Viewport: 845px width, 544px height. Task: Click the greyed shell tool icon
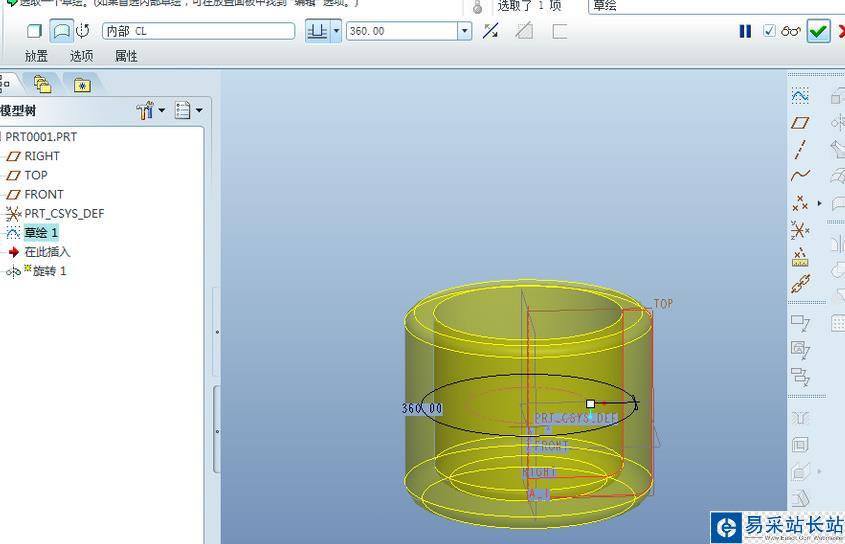(x=800, y=445)
